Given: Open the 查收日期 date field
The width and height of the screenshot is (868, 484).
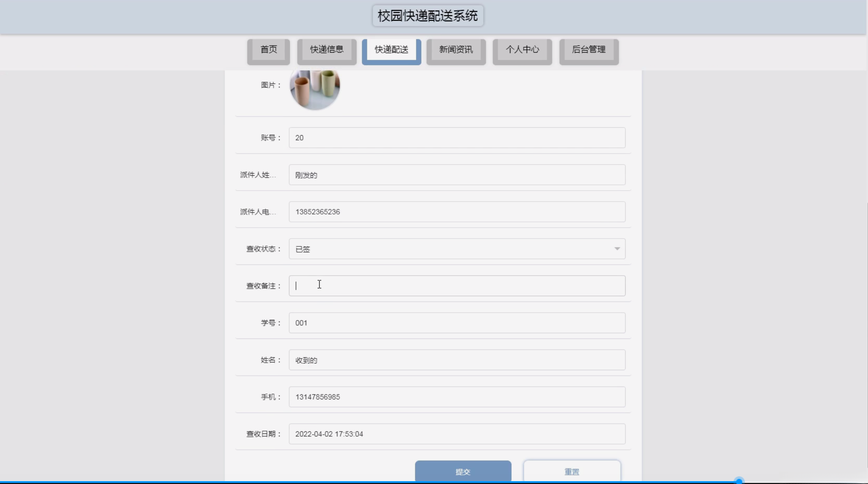Looking at the screenshot, I should [x=457, y=434].
